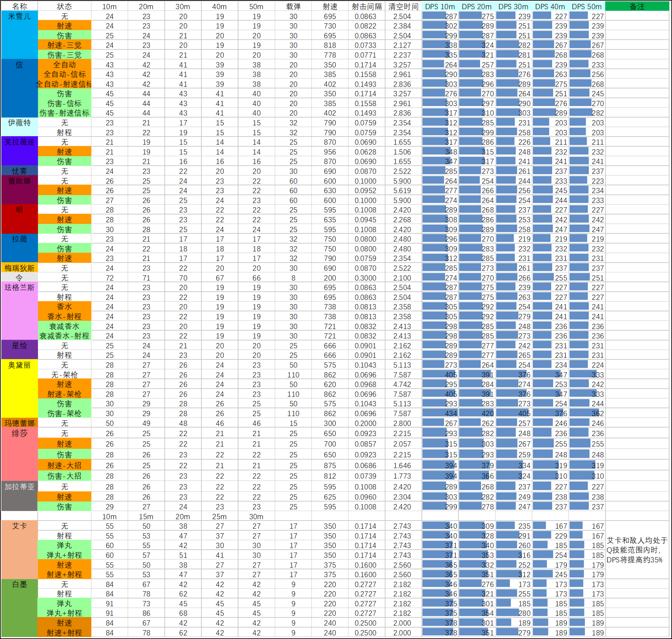672x639 pixels.
Task: Click the 米雪儿 name cell
Action: (19, 35)
